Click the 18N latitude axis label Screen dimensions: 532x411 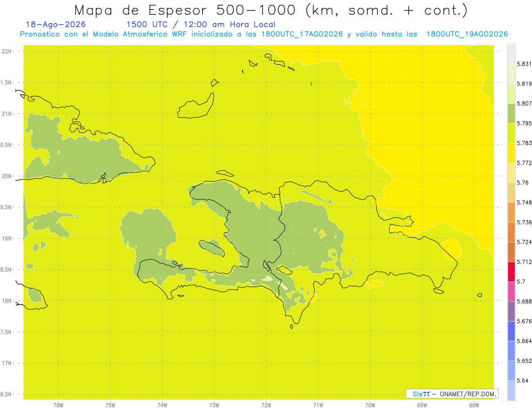7,301
